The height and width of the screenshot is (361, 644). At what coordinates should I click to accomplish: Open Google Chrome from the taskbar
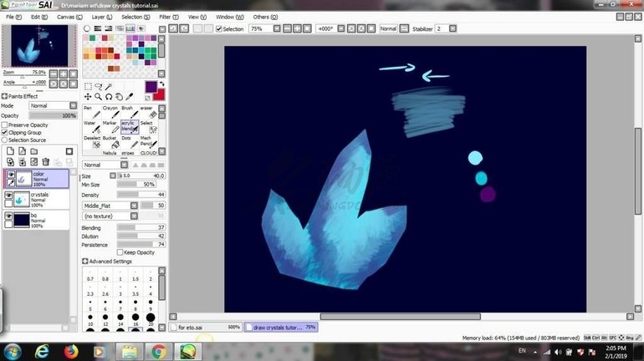pyautogui.click(x=158, y=351)
